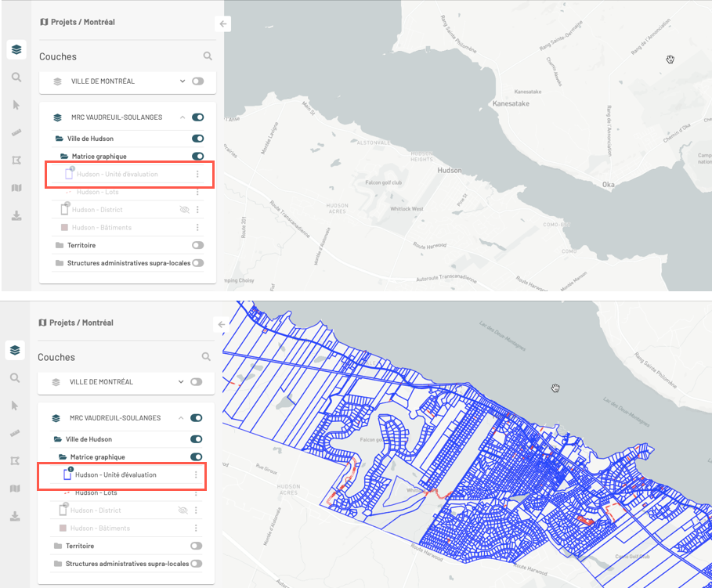Pick the polygon drawing tool in upper screenshot sidebar
Image resolution: width=712 pixels, height=588 pixels.
pyautogui.click(x=16, y=160)
